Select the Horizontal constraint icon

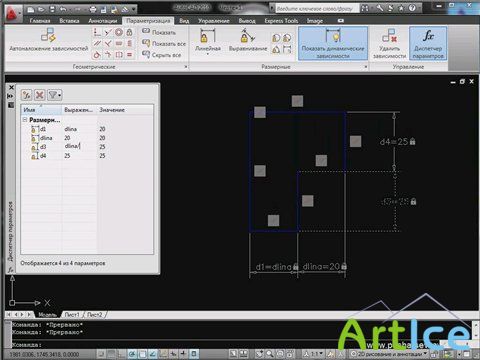coord(119,43)
